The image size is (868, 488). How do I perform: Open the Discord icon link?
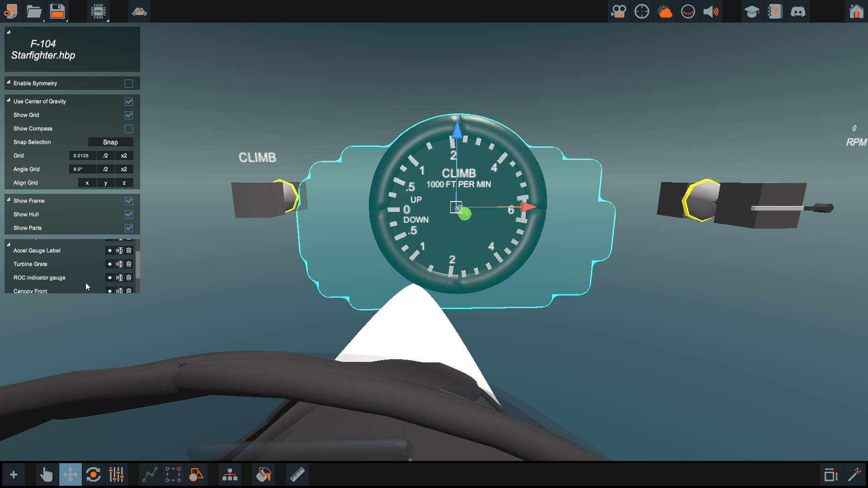tap(798, 11)
